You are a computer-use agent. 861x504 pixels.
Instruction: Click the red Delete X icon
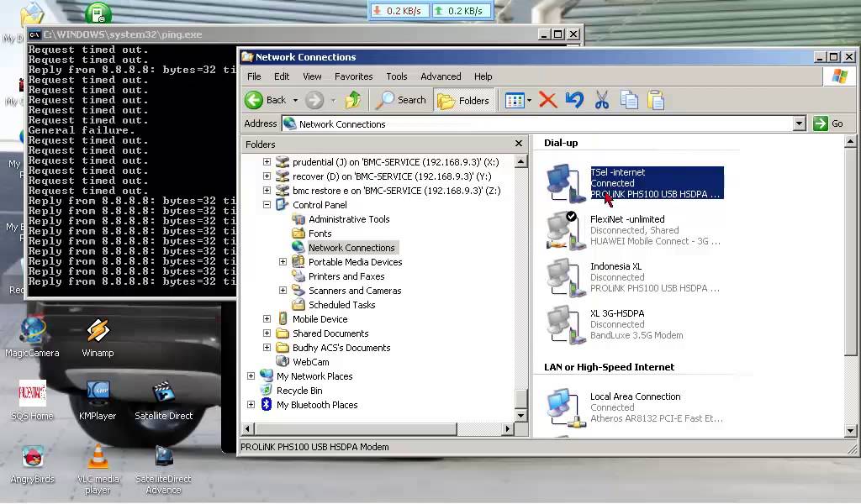[x=548, y=100]
